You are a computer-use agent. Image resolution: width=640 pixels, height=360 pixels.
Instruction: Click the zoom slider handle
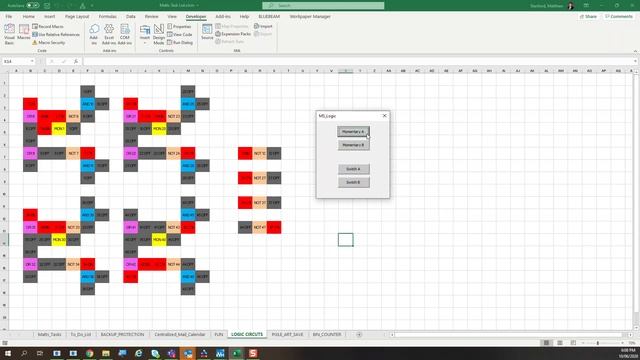(598, 343)
